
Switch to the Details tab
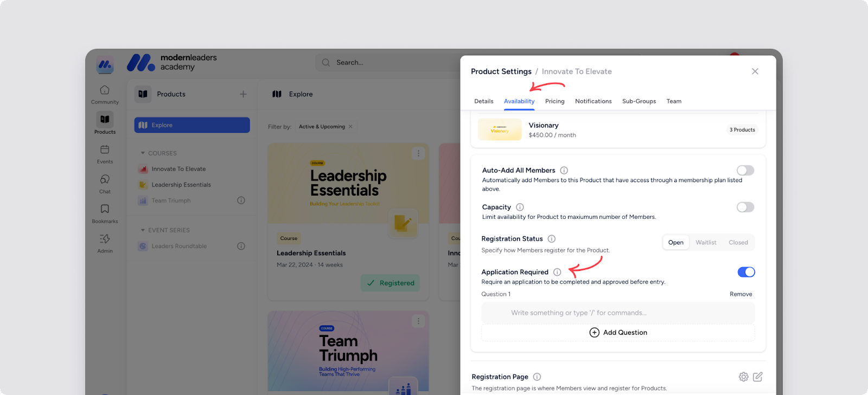pyautogui.click(x=484, y=101)
